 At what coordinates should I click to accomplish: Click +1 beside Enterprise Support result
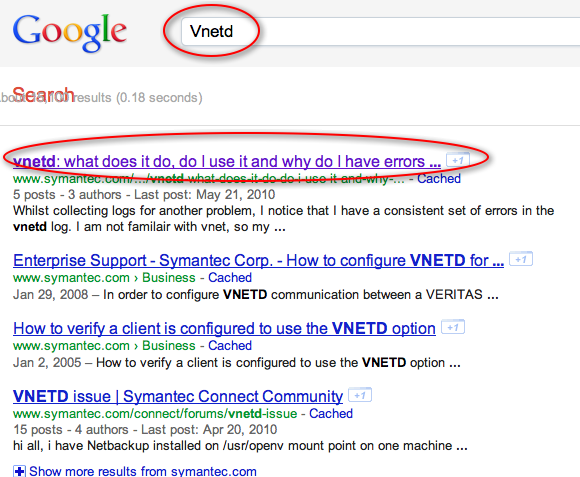pyautogui.click(x=521, y=259)
